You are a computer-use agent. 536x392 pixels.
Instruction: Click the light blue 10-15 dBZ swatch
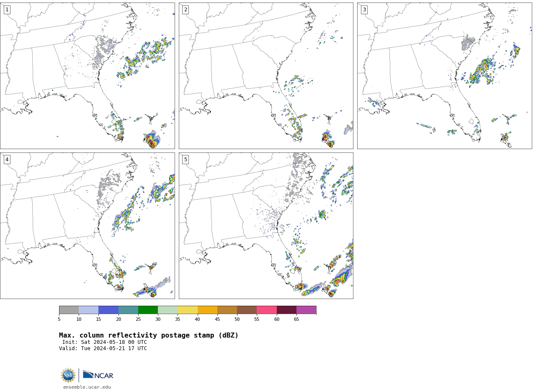[x=88, y=310]
